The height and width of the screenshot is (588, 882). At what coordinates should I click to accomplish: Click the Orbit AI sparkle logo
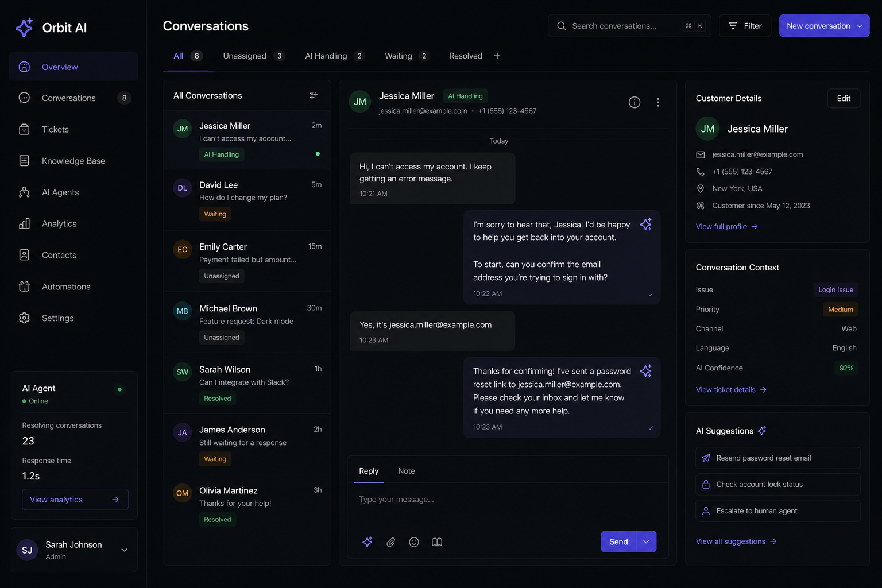tap(24, 28)
